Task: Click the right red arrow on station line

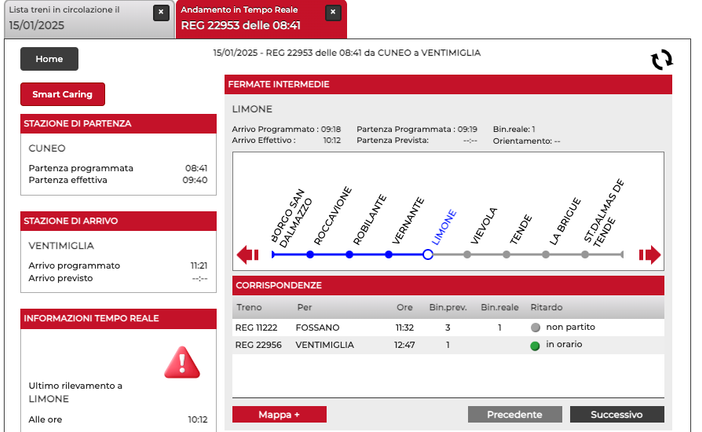Action: 650,255
